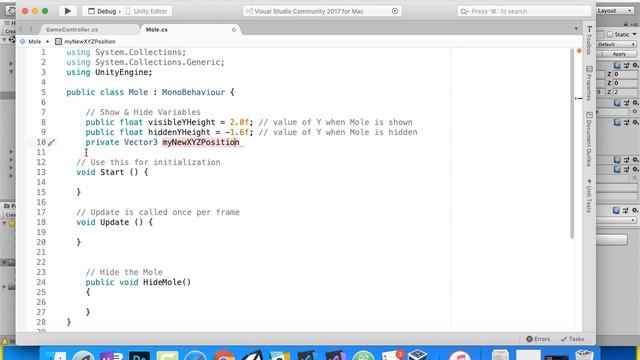This screenshot has height=360, width=640.
Task: Click 'System.Collections.Generic;' on line 2
Action: click(160, 62)
